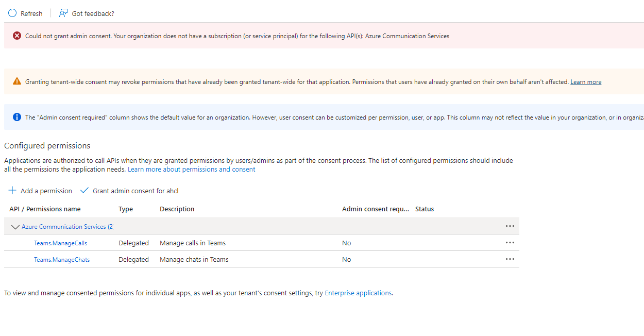Viewport: 644px width, 336px height.
Task: Click the API / Permissions name column header
Action: pos(45,209)
